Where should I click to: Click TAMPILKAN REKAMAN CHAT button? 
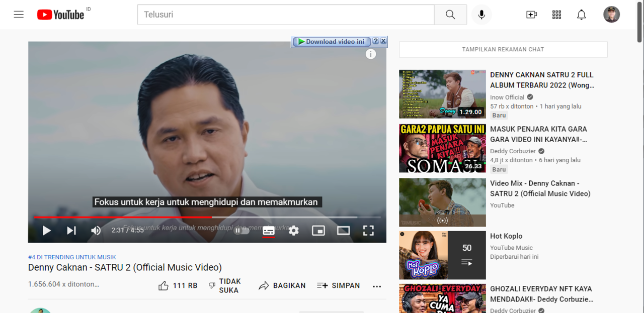click(x=503, y=49)
